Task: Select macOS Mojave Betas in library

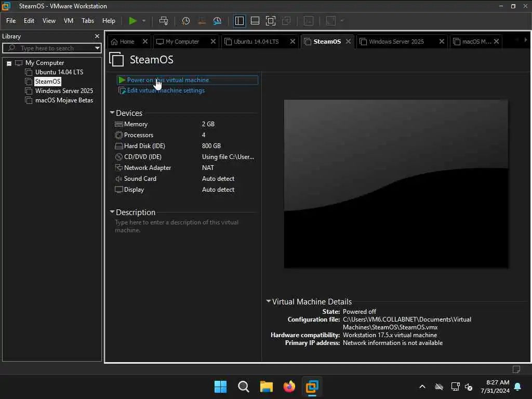Action: pos(64,100)
